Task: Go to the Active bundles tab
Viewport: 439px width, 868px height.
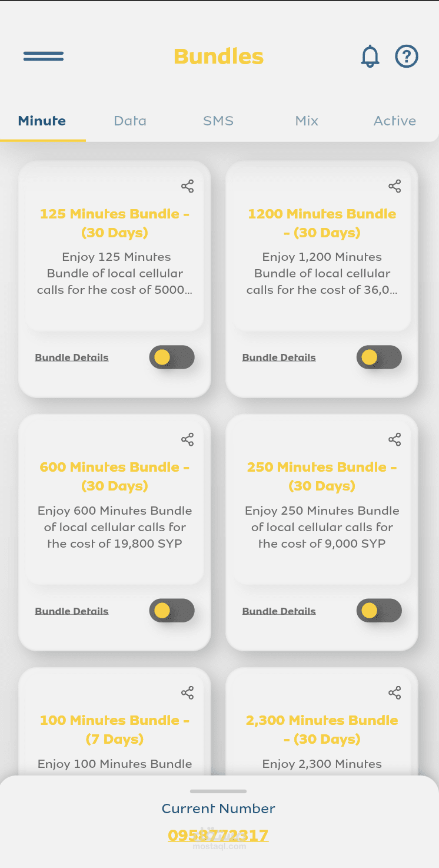Action: 395,121
